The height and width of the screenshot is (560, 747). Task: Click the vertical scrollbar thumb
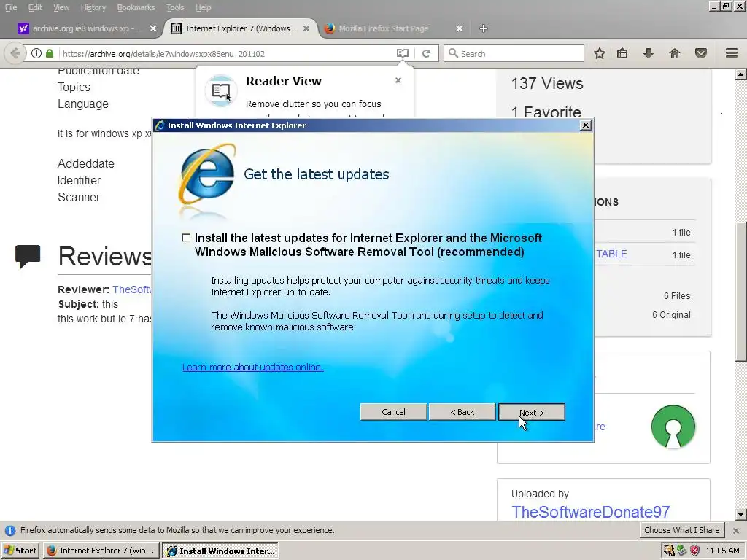740,292
